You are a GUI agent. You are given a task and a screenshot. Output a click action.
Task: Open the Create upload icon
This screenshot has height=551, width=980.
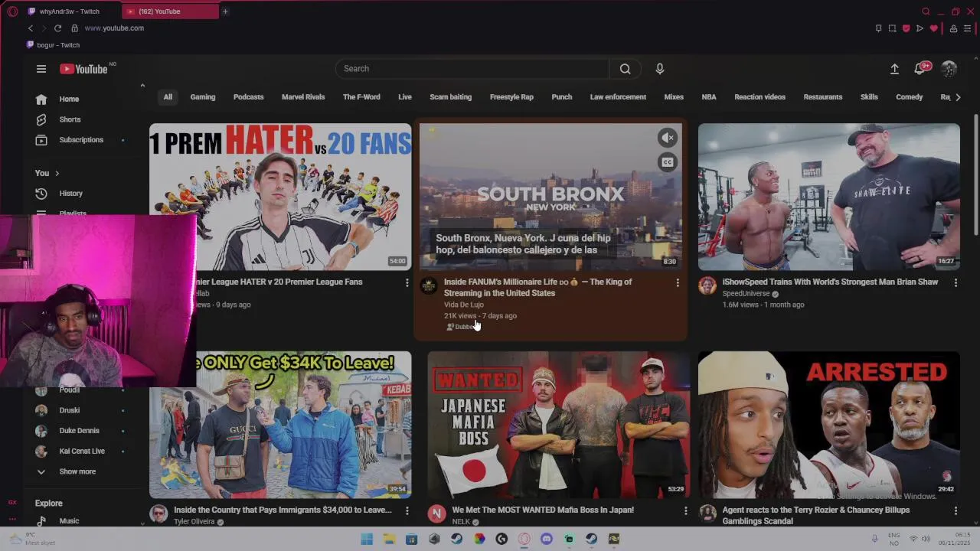click(x=894, y=69)
